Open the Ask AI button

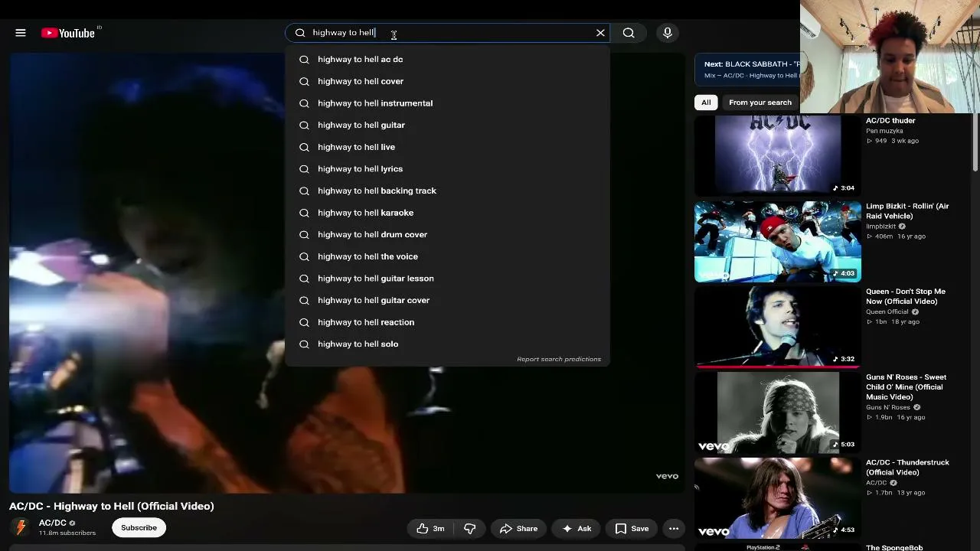pos(577,529)
